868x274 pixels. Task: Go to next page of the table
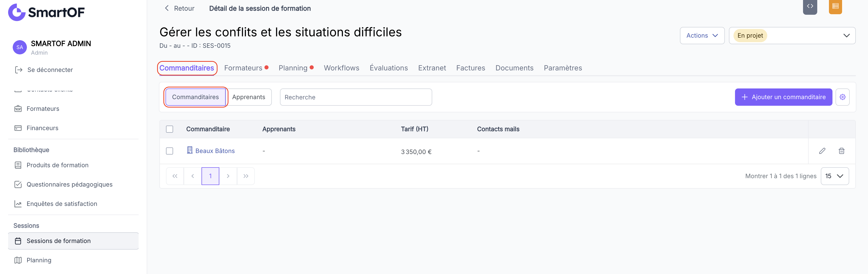pos(228,176)
